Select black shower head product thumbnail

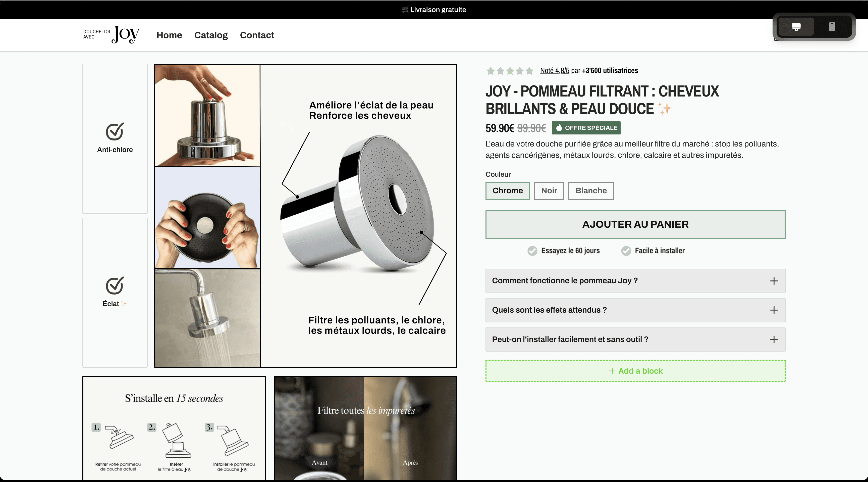207,218
